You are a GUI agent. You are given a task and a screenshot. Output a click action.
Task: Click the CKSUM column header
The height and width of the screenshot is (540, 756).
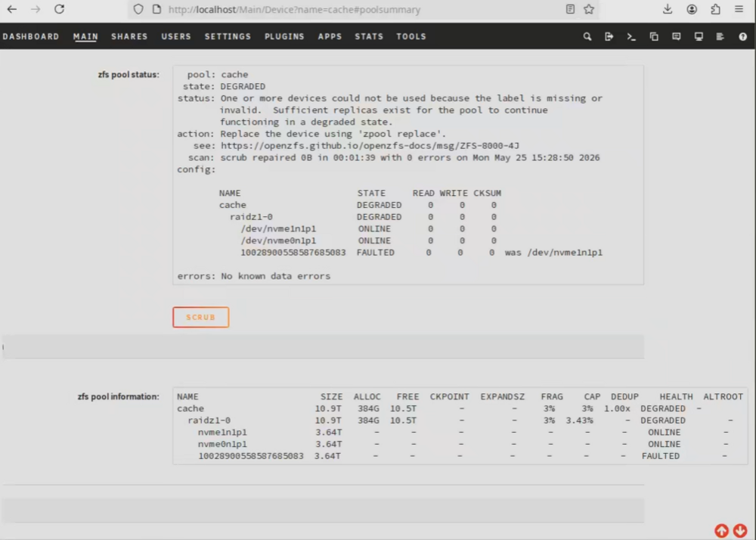pyautogui.click(x=487, y=194)
